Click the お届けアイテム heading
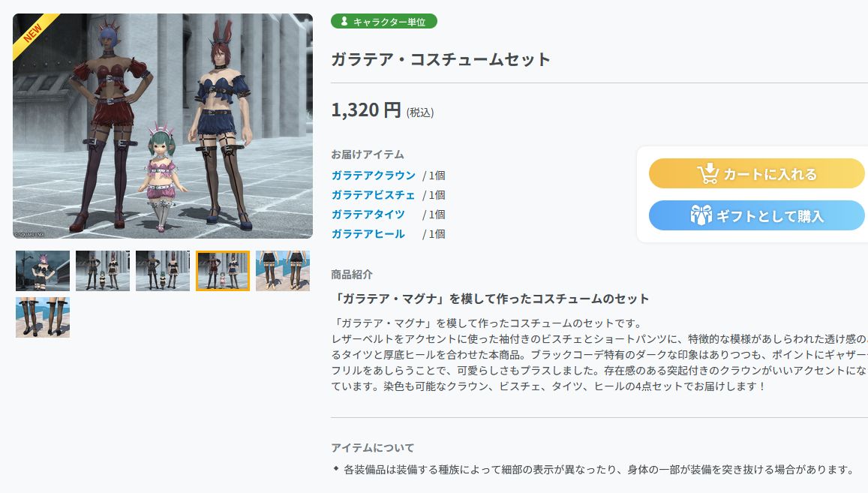Viewport: 868px width, 493px height. click(368, 155)
